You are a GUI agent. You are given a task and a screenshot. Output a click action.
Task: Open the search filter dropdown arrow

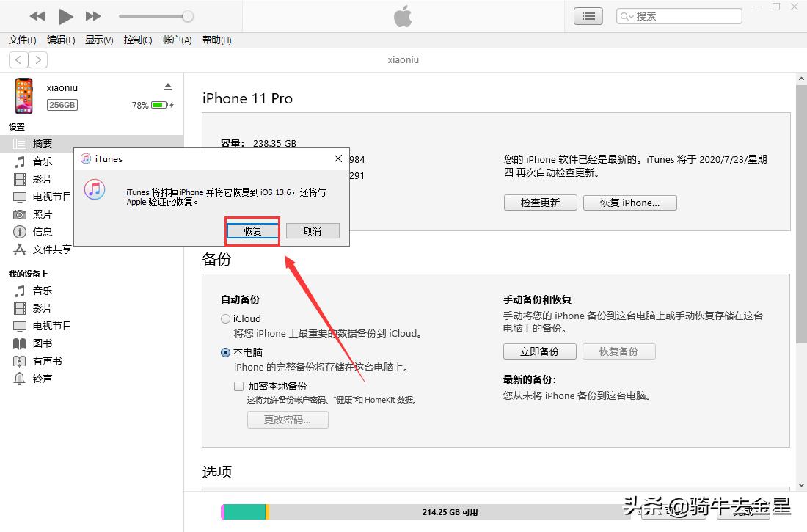pyautogui.click(x=631, y=15)
